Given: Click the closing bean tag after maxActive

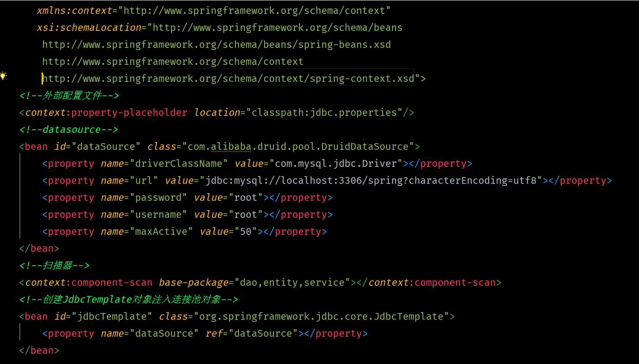Looking at the screenshot, I should click(x=39, y=248).
